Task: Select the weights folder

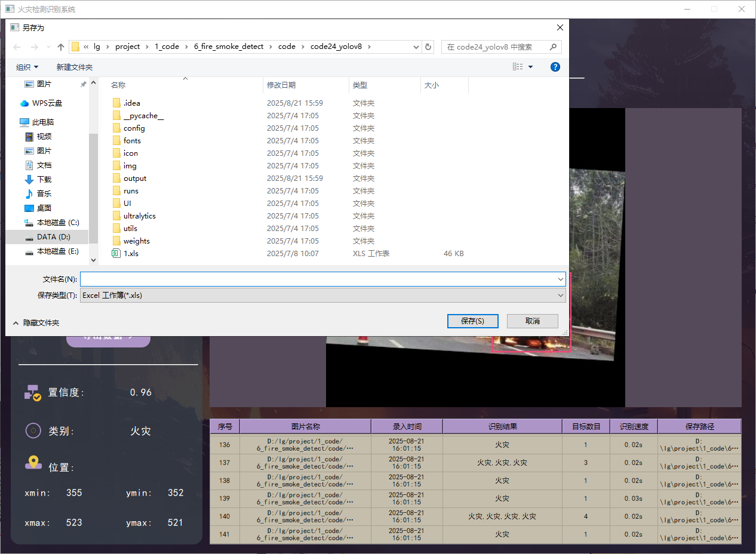Action: pos(137,241)
